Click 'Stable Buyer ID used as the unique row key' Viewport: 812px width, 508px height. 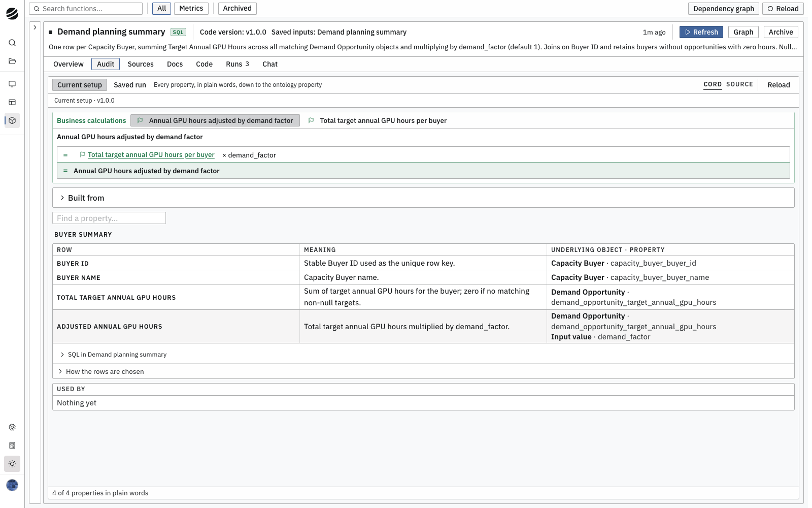coord(379,263)
